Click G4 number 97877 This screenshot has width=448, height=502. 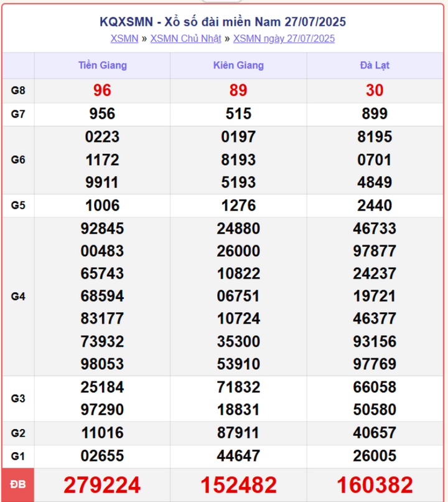tap(375, 251)
